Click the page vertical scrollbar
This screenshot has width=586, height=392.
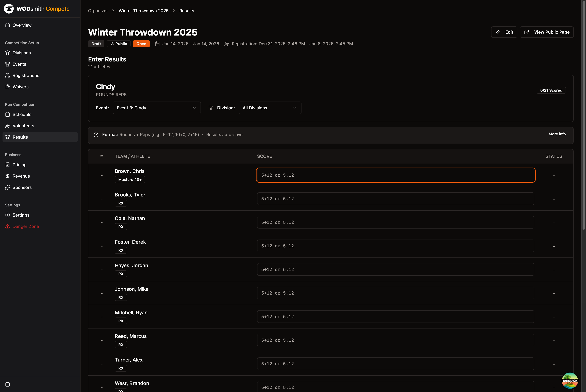(x=584, y=115)
